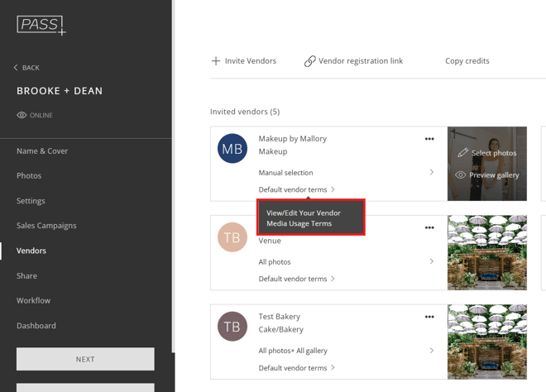Open three-dot menu for Makeup by Mallory
The image size is (546, 392).
429,139
